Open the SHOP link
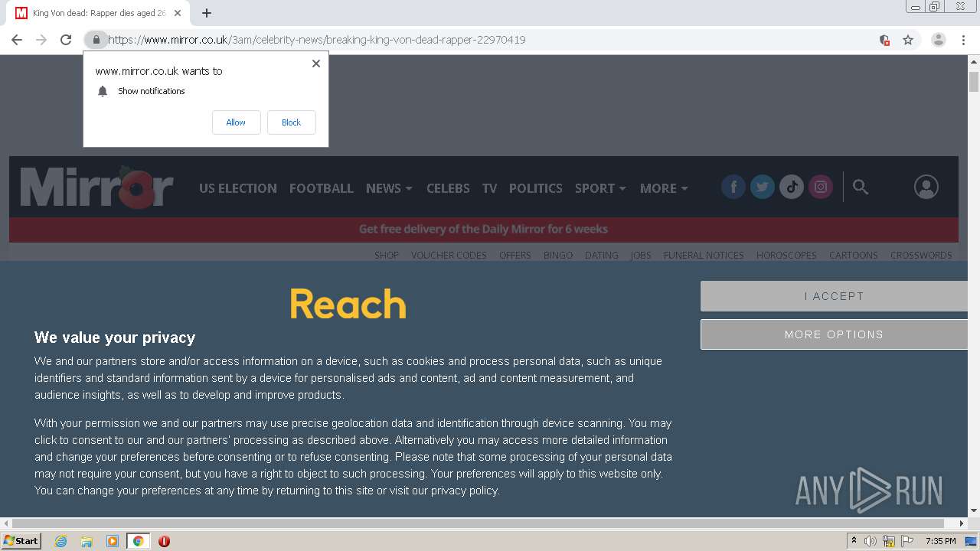 (x=387, y=256)
